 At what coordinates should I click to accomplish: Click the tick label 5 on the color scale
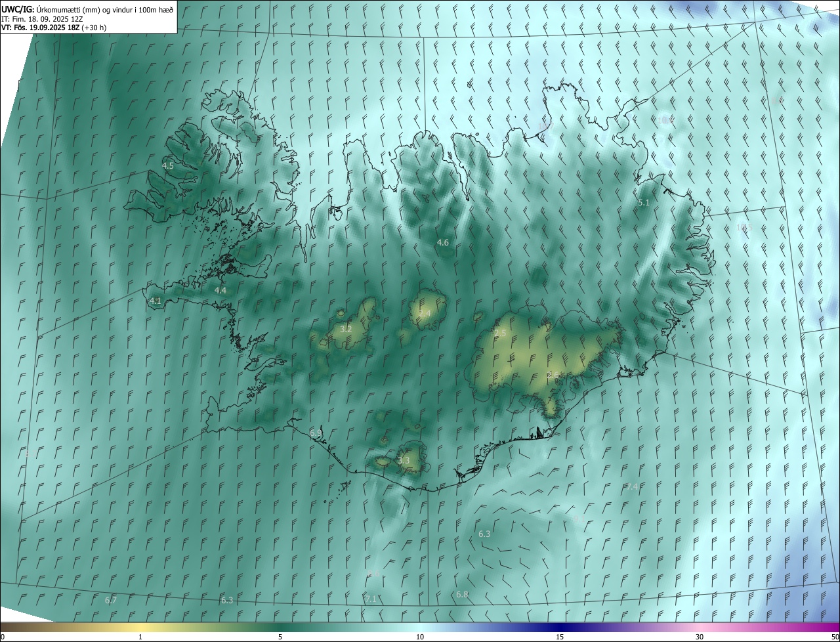280,637
